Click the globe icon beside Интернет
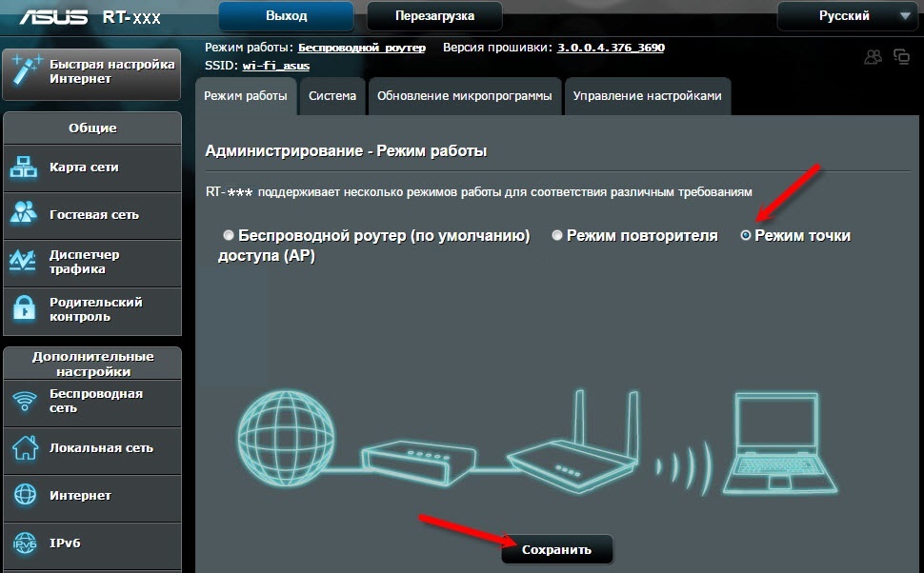This screenshot has height=573, width=924. 25,495
